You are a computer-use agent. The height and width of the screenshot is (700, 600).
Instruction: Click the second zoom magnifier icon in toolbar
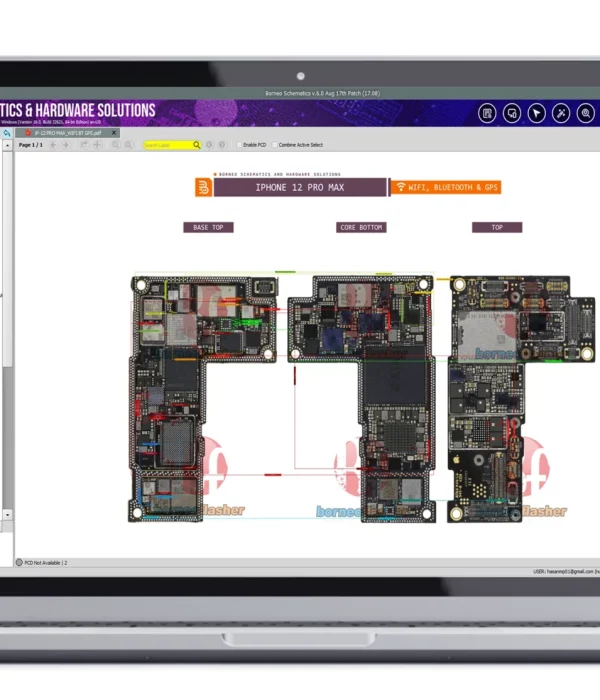(128, 145)
